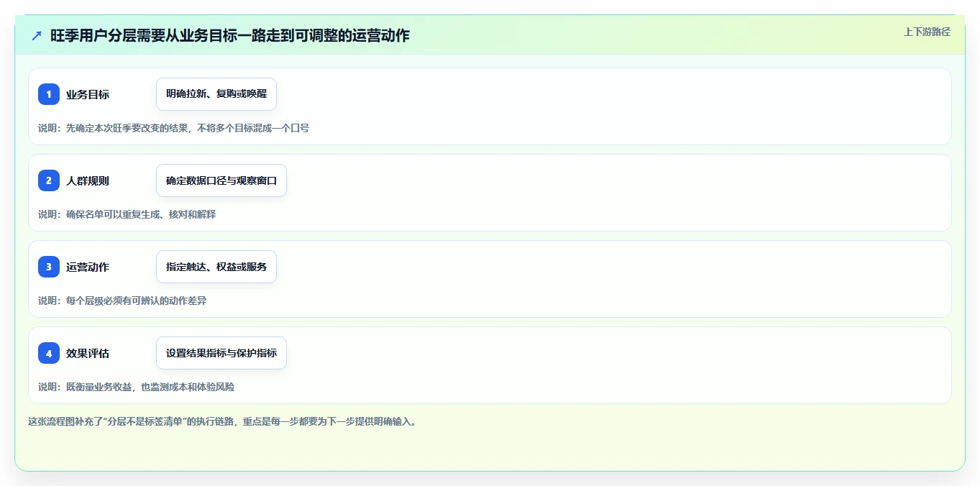
Task: Click the footer caption 这张流程图补充了
Action: coord(64,421)
